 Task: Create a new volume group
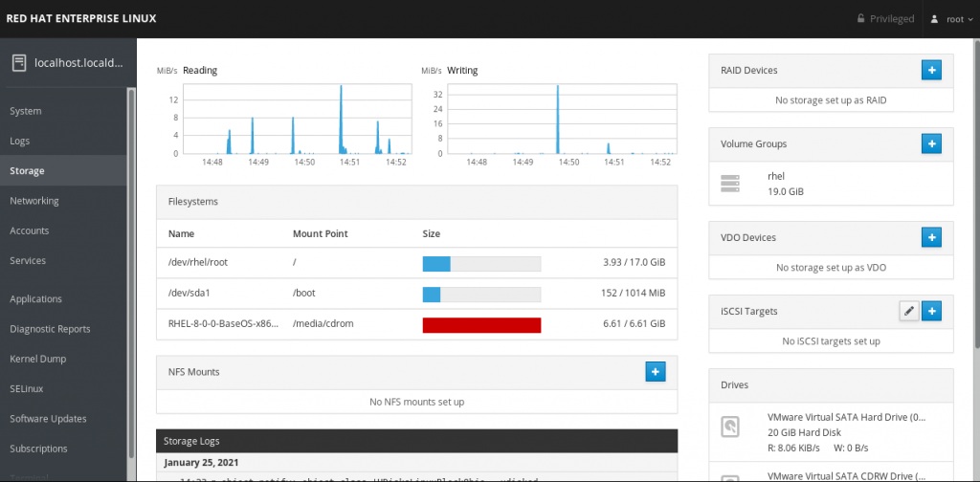(x=931, y=143)
